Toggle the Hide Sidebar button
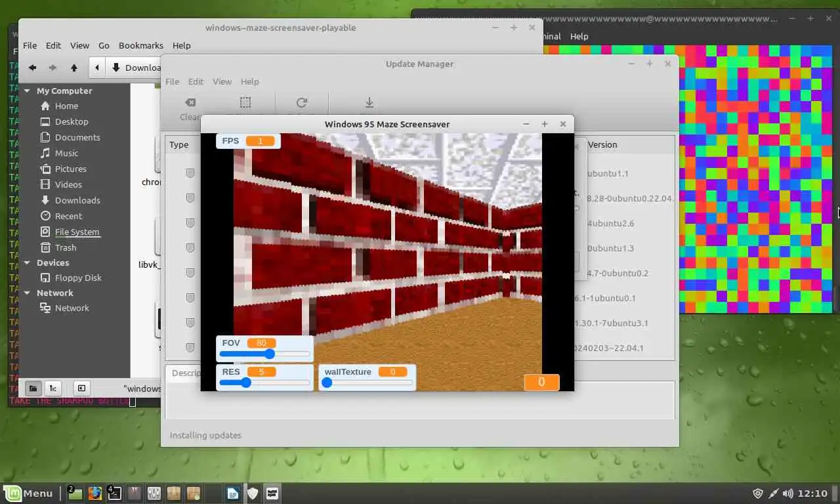Viewport: 840px width, 504px height. (x=81, y=388)
